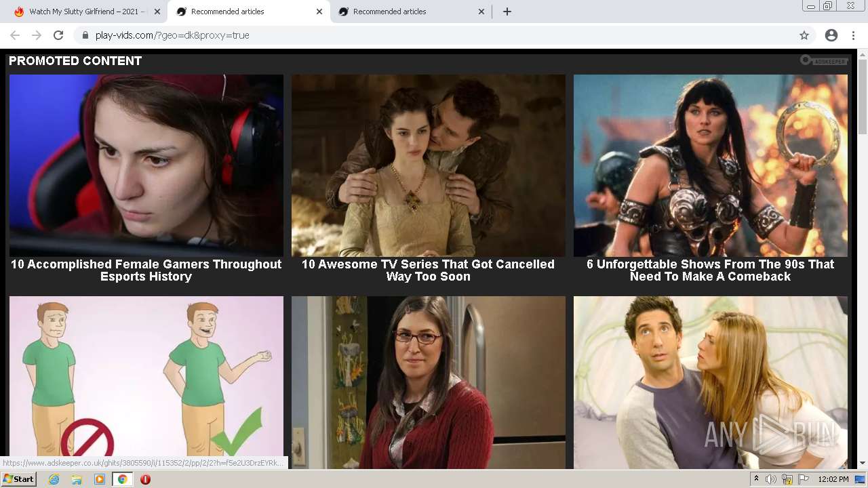Switch to the last Recommended articles tab
The width and height of the screenshot is (868, 488).
click(x=411, y=12)
